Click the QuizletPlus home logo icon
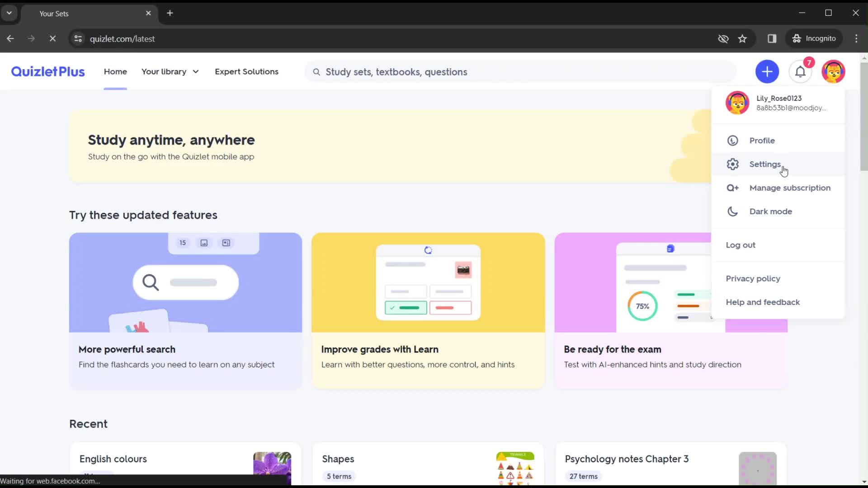The height and width of the screenshot is (488, 868). (x=47, y=71)
